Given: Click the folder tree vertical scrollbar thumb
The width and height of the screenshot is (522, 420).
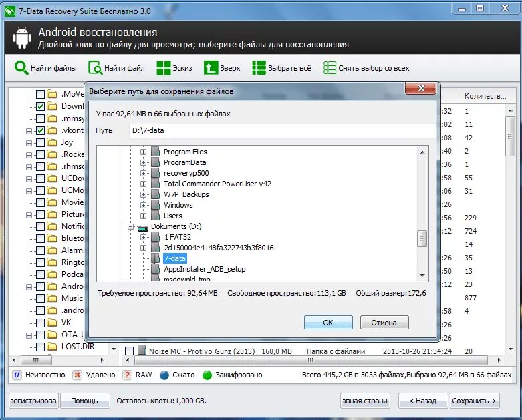Looking at the screenshot, I should point(422,239).
